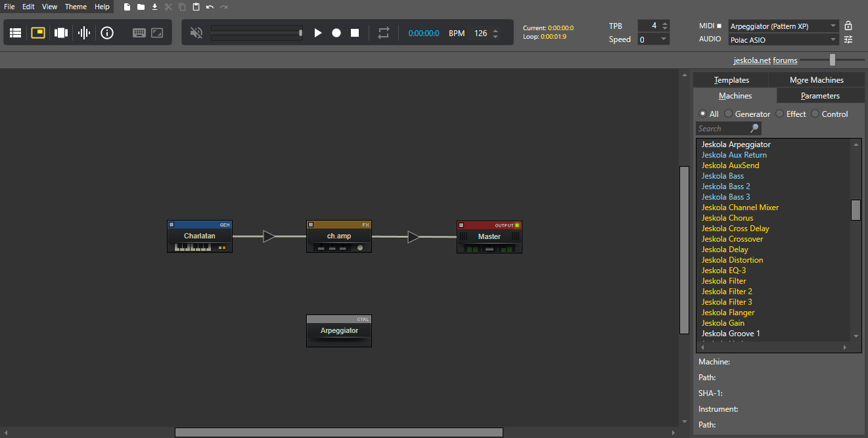Click the save file icon
The width and height of the screenshot is (868, 438).
coord(154,7)
